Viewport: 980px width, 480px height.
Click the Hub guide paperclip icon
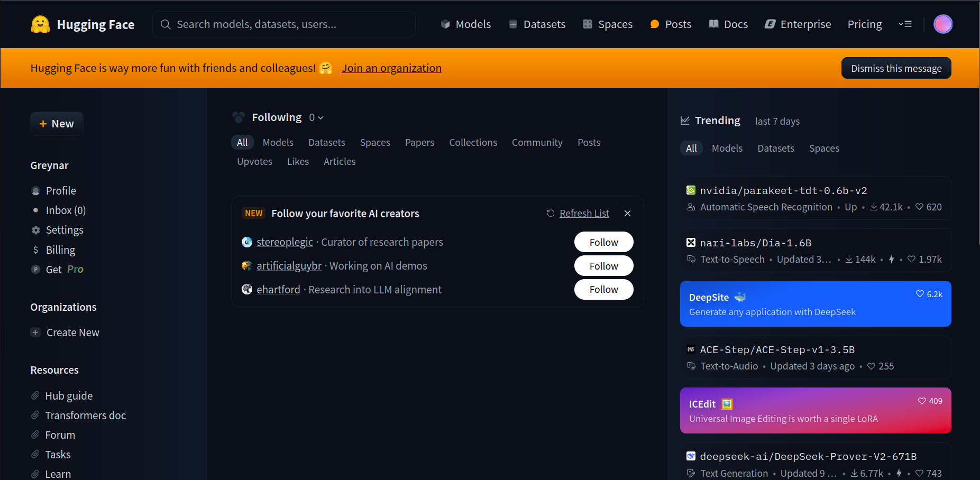(35, 395)
